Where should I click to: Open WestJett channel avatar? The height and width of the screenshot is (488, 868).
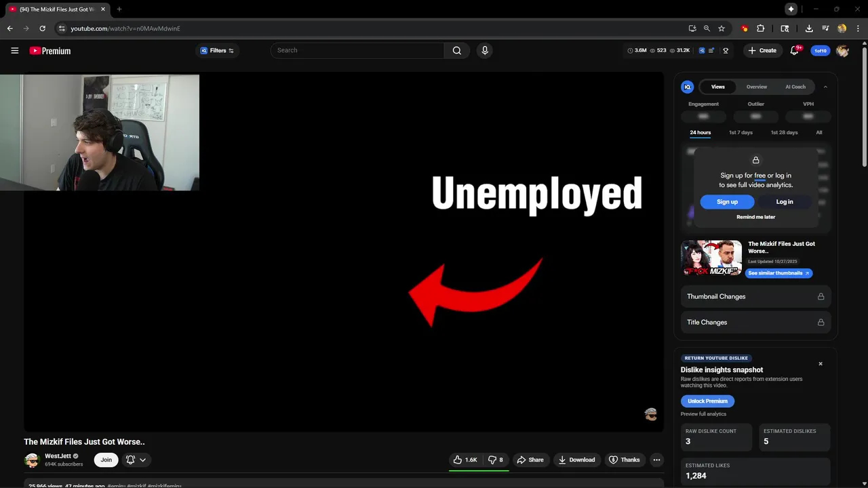32,460
